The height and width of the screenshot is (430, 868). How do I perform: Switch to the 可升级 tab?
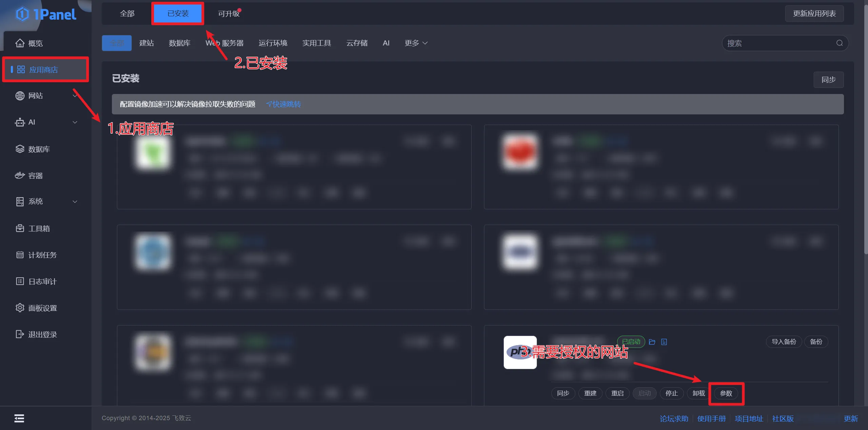coord(229,14)
